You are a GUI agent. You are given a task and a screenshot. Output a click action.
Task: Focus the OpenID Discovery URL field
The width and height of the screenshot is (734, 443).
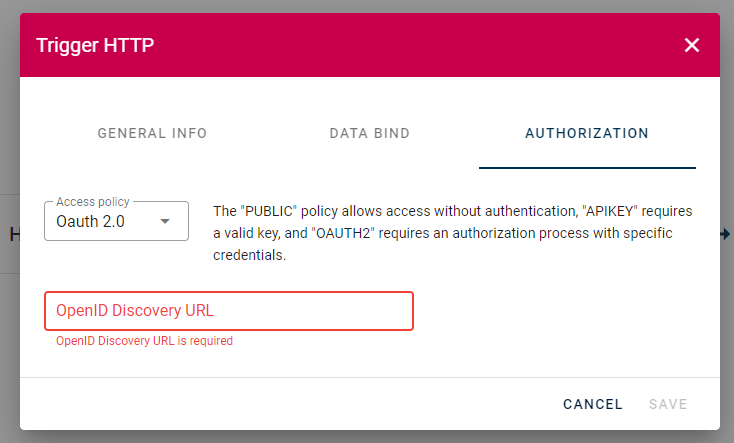pos(229,311)
